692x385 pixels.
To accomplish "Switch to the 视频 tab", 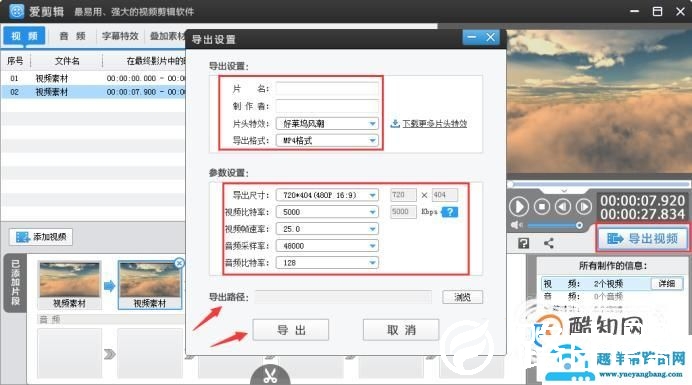I will pyautogui.click(x=24, y=36).
